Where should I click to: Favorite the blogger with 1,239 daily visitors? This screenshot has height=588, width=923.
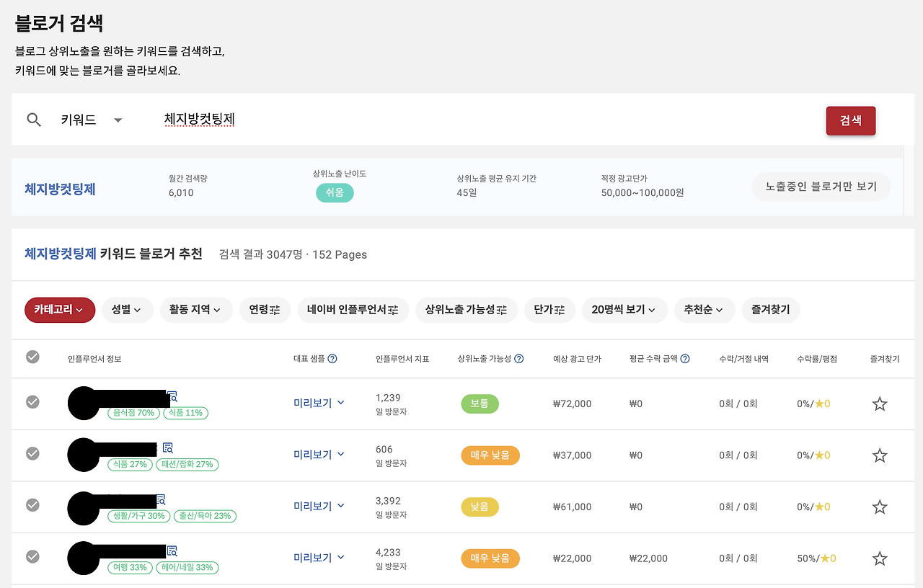pos(880,404)
